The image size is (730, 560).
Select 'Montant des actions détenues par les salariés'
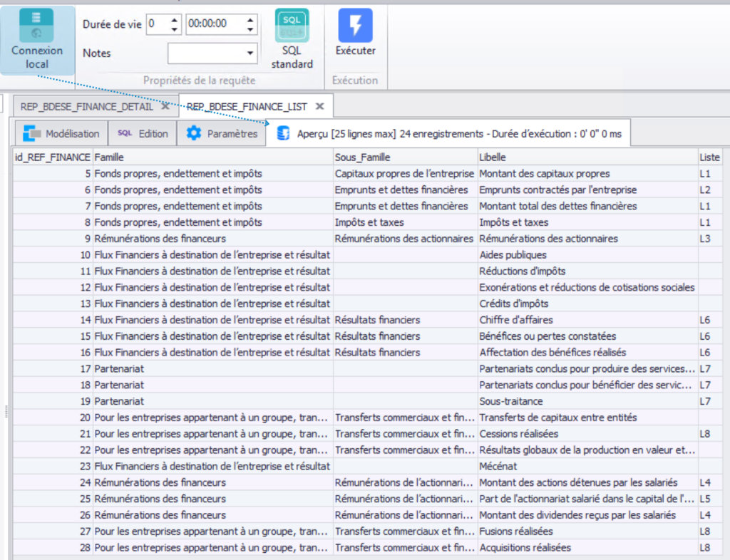pos(587,483)
